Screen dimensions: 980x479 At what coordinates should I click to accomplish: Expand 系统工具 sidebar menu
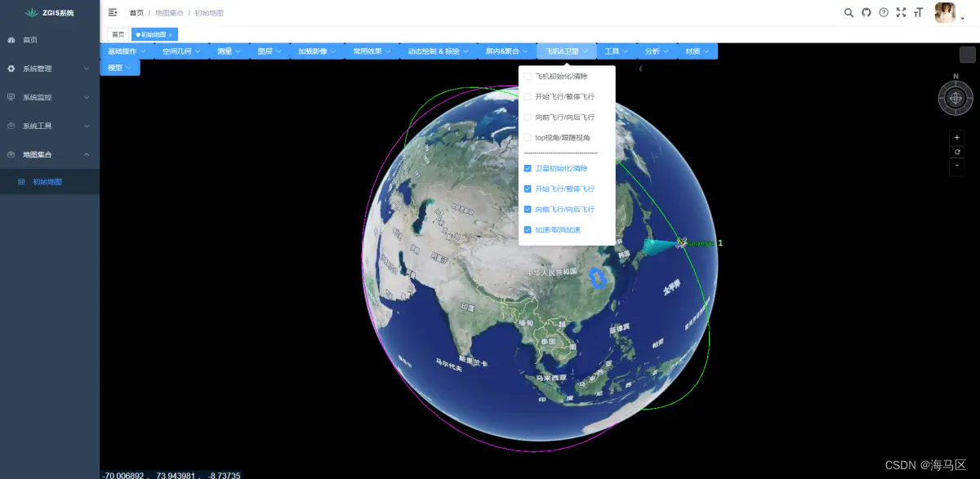tap(50, 126)
